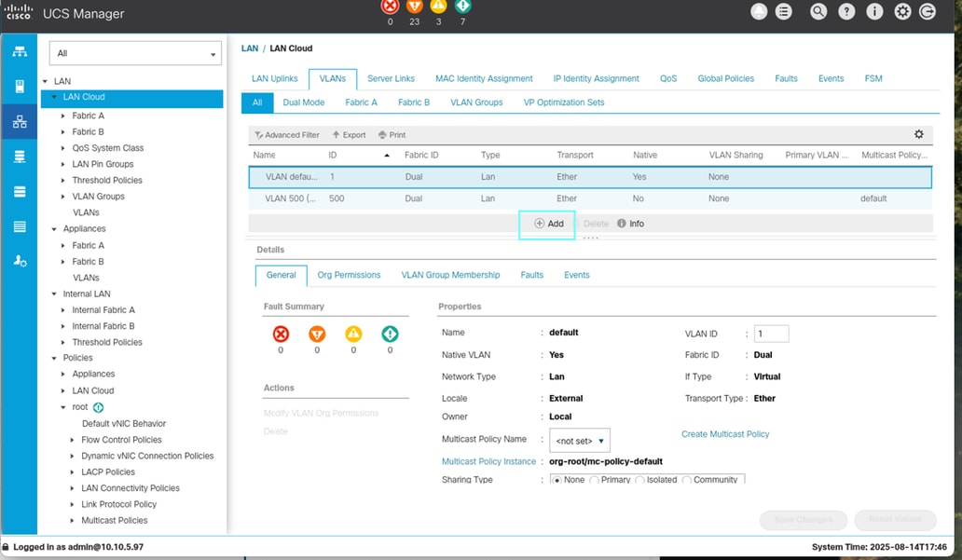Export the VLAN table
The height and width of the screenshot is (560, 962).
tap(349, 135)
